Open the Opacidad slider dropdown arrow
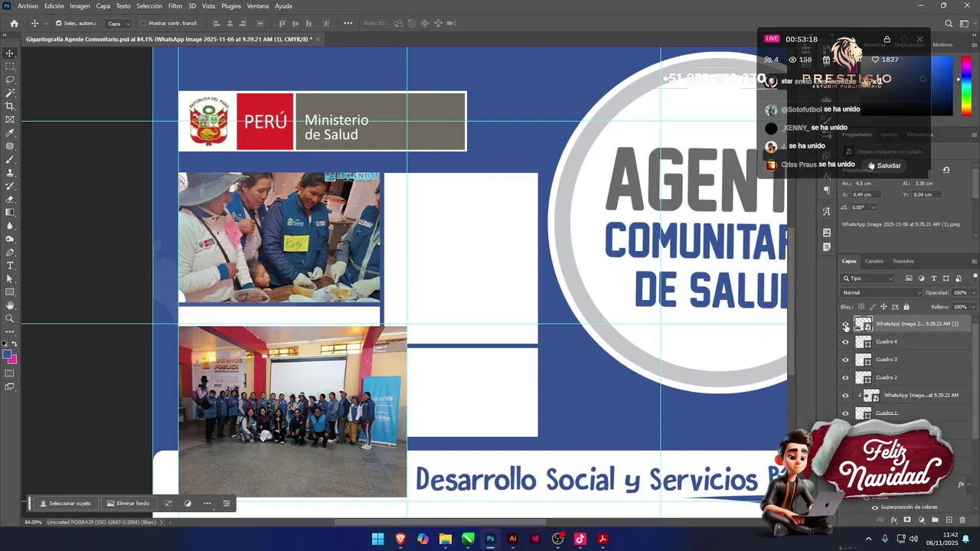This screenshot has height=551, width=980. [x=973, y=292]
